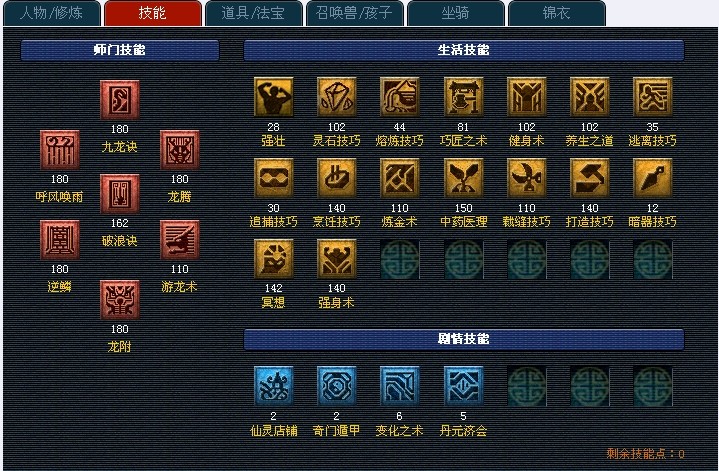This screenshot has width=719, height=471.
Task: Select the 强壮 life skill icon
Action: [273, 97]
